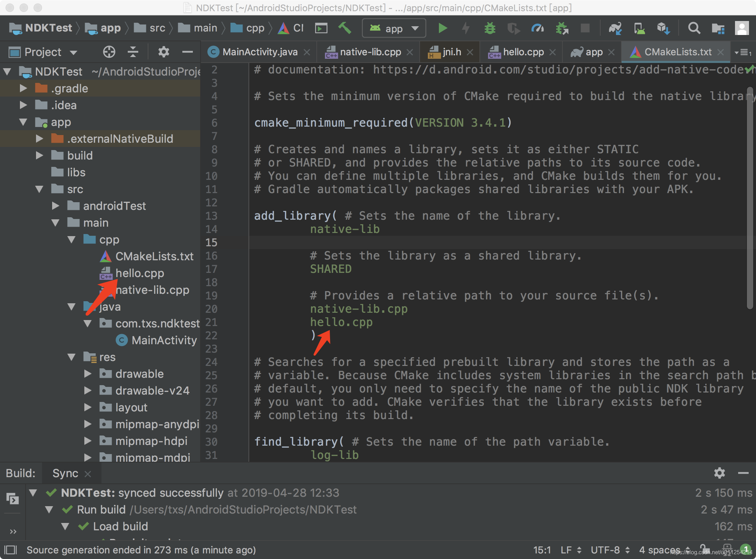Open the UTF-8 encoding selector
Image resolution: width=756 pixels, height=559 pixels.
[x=610, y=550]
